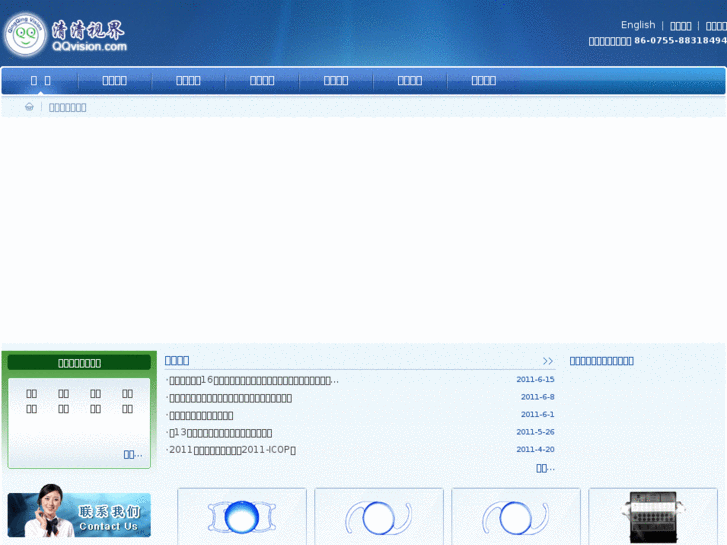Open the highlighted home tab in navigation bar
The image size is (727, 545).
click(x=40, y=81)
